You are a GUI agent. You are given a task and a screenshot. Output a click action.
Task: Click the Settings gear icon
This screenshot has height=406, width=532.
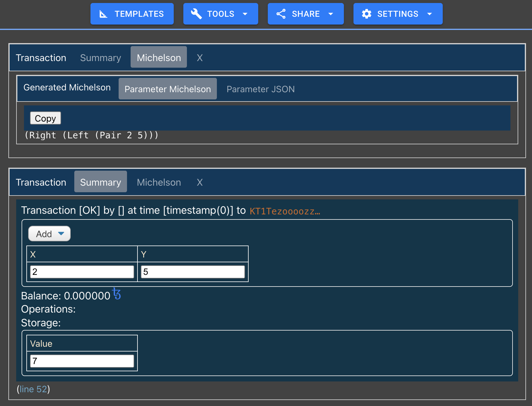tap(366, 14)
